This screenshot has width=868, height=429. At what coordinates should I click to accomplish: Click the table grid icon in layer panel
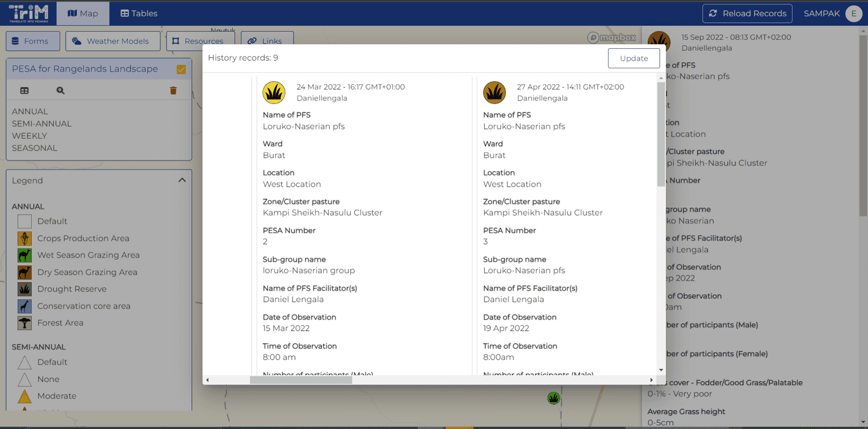tap(24, 91)
